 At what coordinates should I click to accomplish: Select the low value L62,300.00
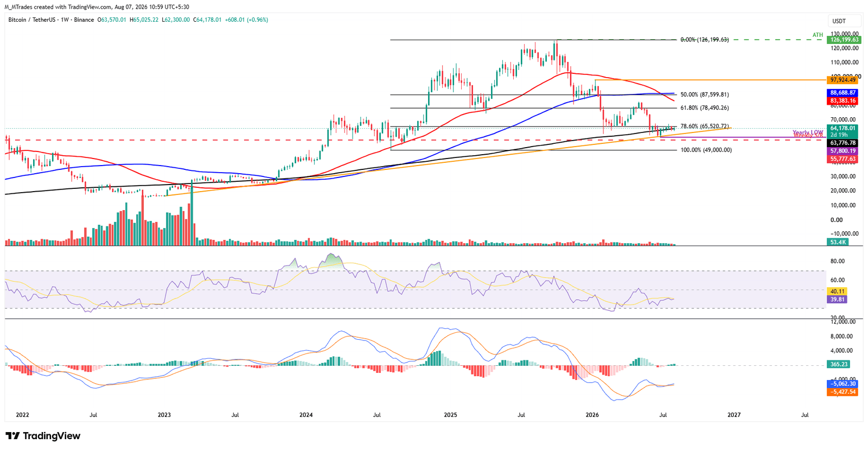coord(175,20)
